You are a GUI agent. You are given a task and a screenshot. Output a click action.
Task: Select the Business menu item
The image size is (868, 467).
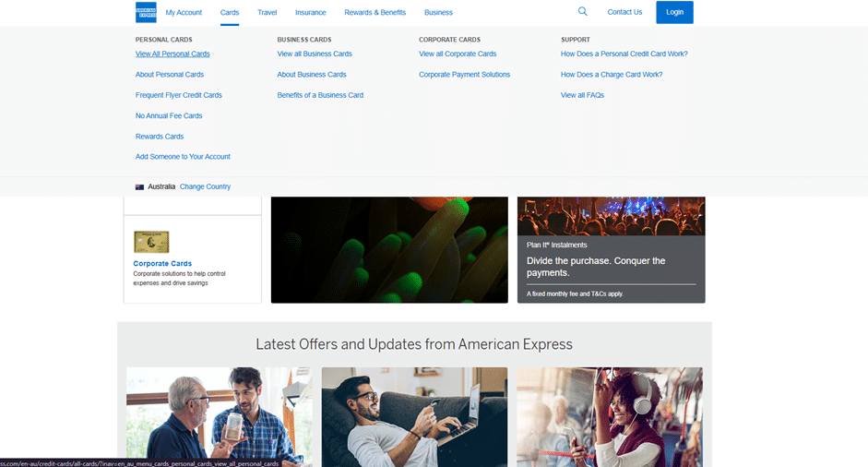point(438,13)
